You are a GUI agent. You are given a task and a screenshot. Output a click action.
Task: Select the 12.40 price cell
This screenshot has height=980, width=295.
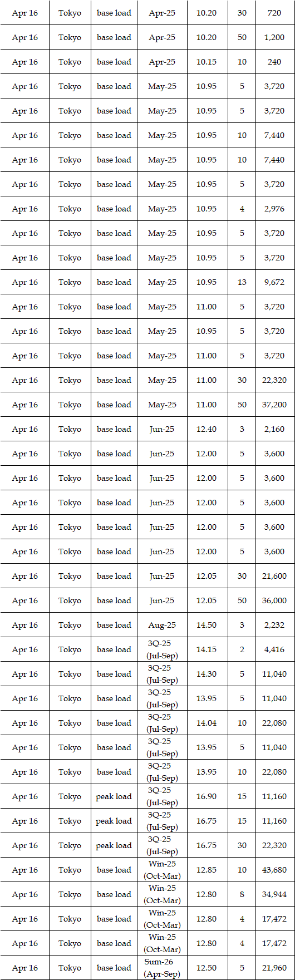pos(206,429)
